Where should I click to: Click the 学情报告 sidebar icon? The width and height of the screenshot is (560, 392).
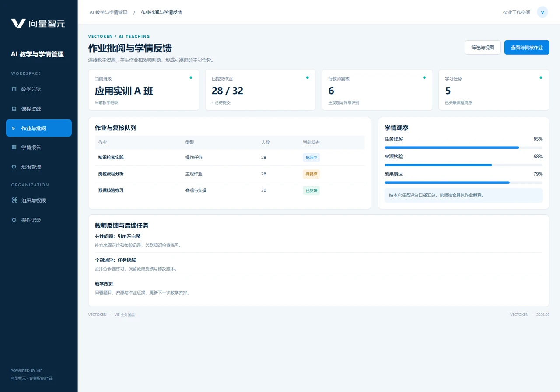pyautogui.click(x=14, y=147)
